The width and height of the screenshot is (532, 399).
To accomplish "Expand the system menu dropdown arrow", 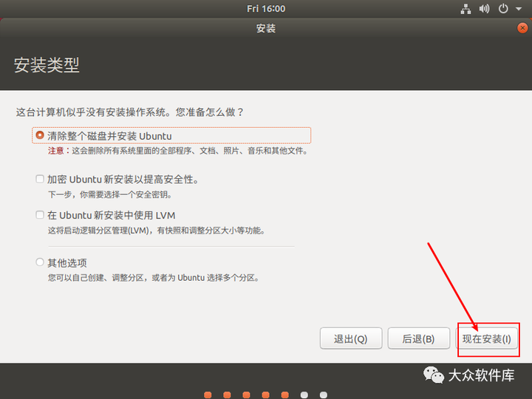I will tap(519, 9).
